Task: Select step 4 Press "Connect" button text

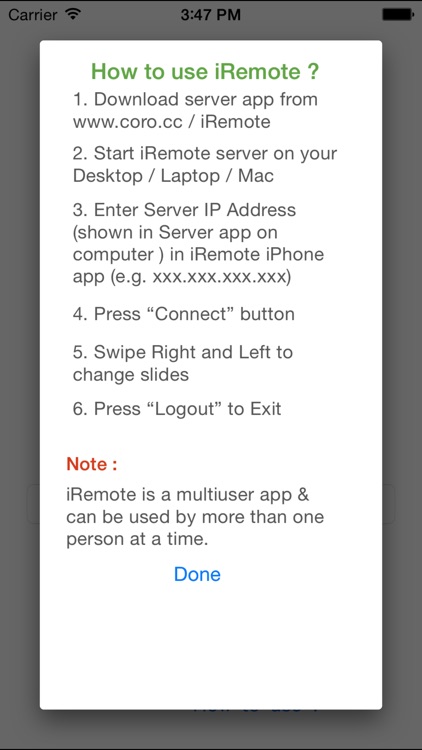Action: [x=184, y=314]
